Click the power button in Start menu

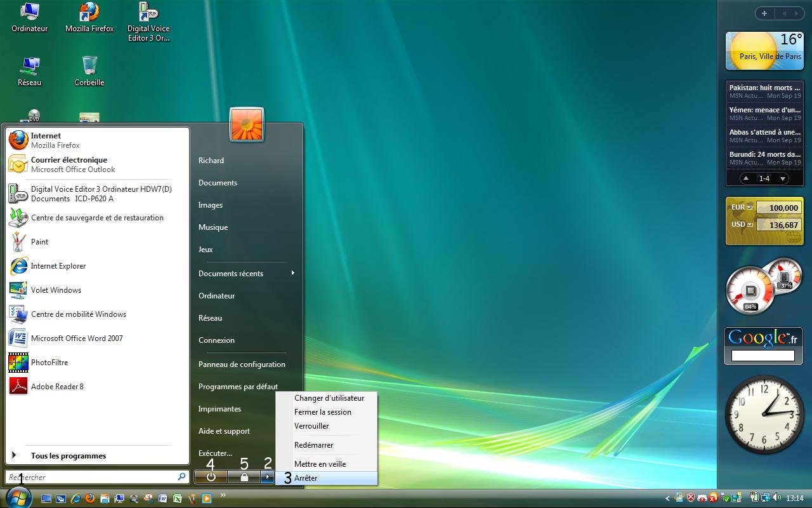click(211, 477)
